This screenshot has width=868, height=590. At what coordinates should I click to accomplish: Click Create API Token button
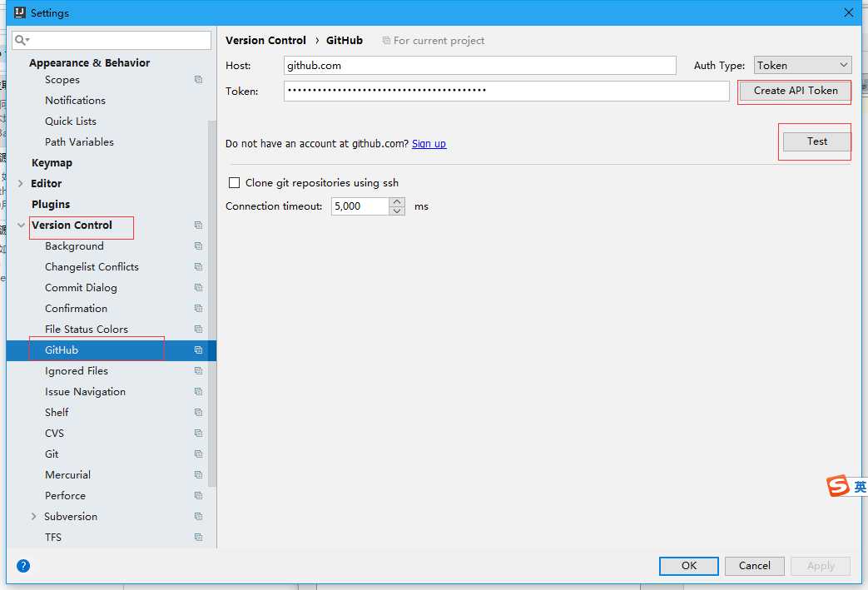click(795, 91)
